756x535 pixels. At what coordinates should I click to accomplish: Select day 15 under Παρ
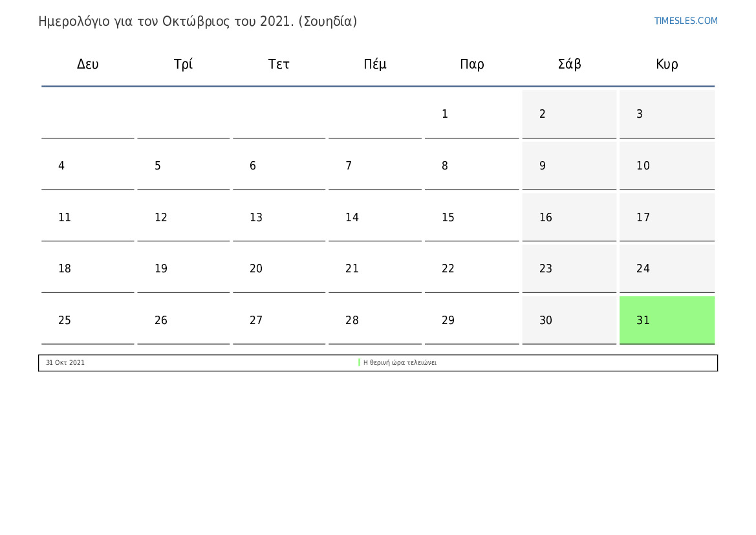pyautogui.click(x=471, y=217)
